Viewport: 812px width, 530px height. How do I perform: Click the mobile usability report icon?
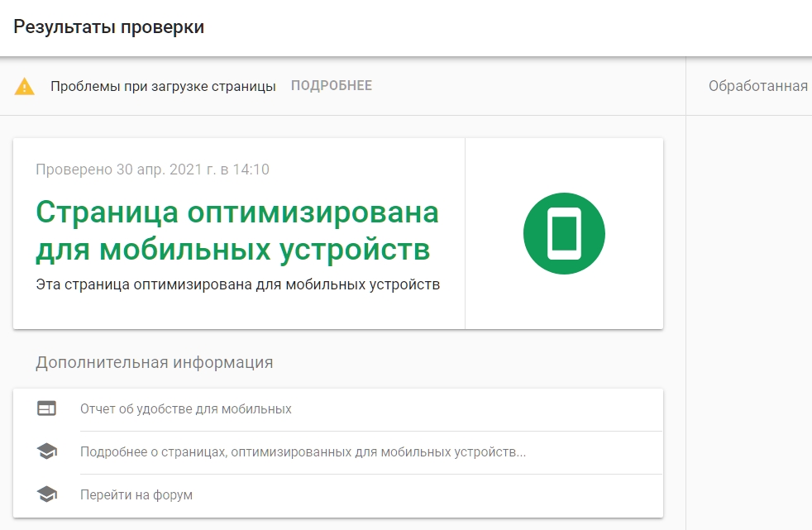pyautogui.click(x=46, y=408)
